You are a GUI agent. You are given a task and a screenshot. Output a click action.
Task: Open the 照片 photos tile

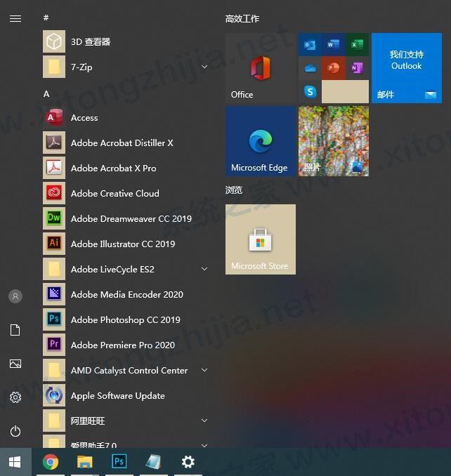[334, 141]
